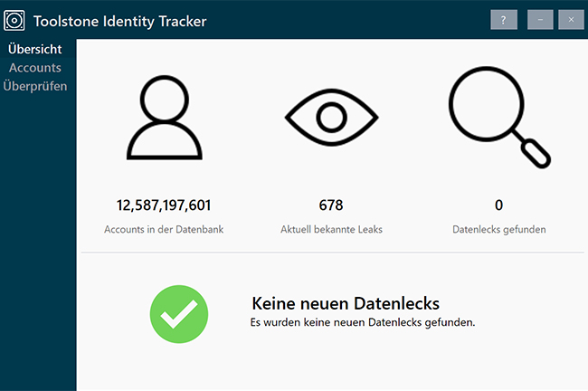Open the Überprüfen section

pyautogui.click(x=35, y=87)
